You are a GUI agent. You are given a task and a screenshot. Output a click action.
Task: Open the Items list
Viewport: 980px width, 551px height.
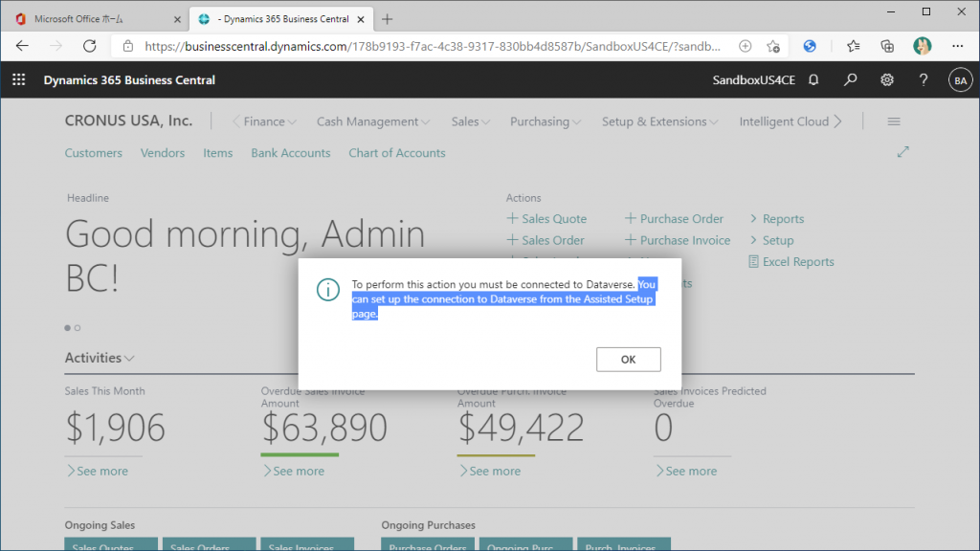[217, 153]
